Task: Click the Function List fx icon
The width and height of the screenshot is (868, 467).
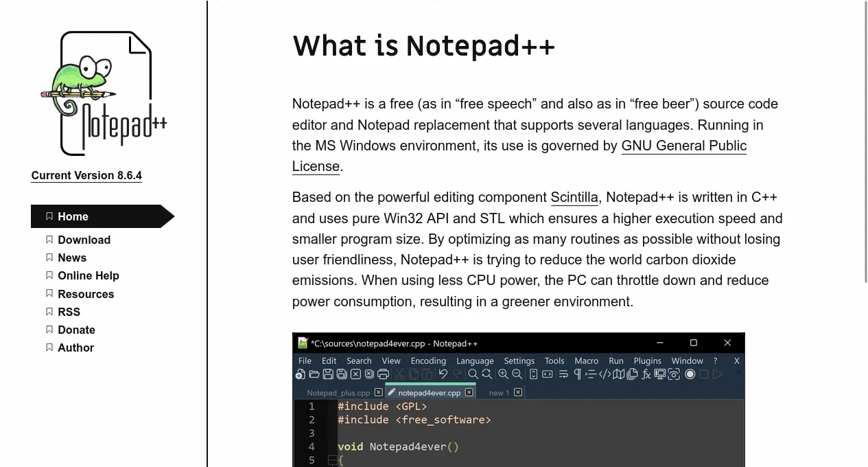Action: click(x=646, y=374)
